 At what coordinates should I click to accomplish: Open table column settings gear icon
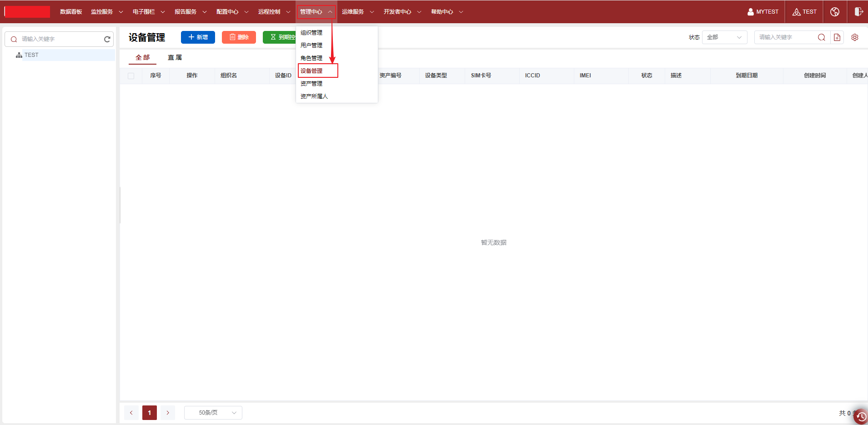coord(855,37)
